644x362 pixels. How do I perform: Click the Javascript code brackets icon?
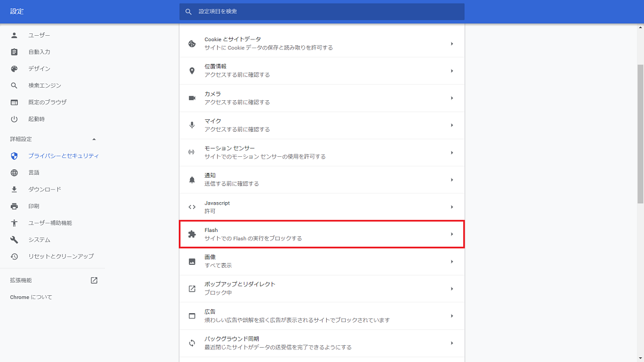[192, 207]
